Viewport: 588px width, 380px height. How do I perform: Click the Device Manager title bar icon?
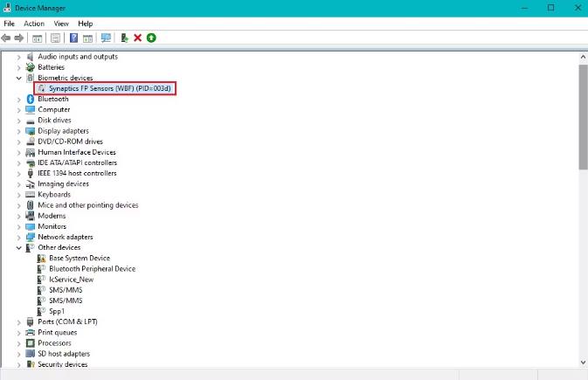(x=7, y=8)
